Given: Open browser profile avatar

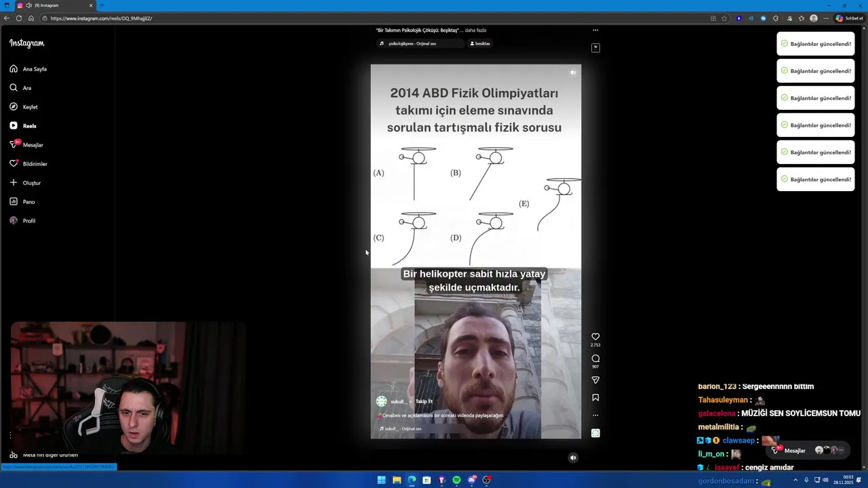Looking at the screenshot, I should pyautogui.click(x=814, y=18).
